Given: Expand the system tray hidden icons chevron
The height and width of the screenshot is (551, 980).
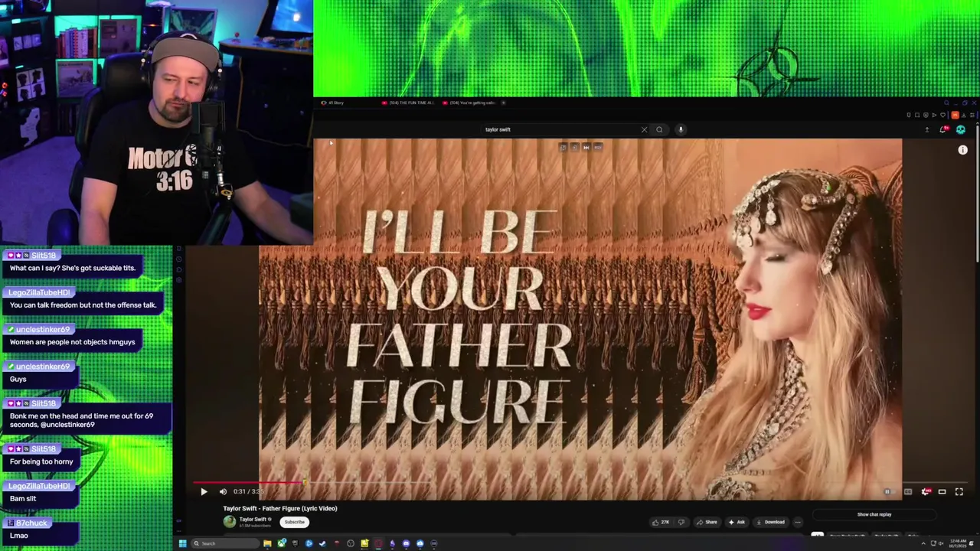Looking at the screenshot, I should 923,543.
